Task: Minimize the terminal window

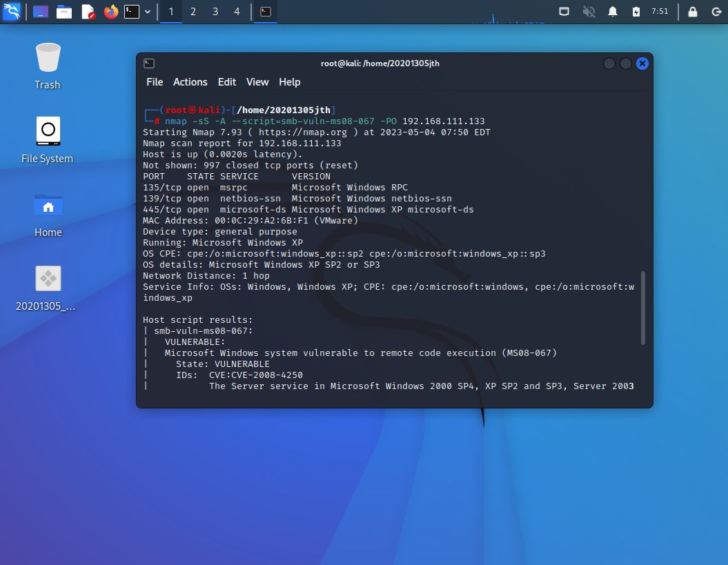Action: coord(609,63)
